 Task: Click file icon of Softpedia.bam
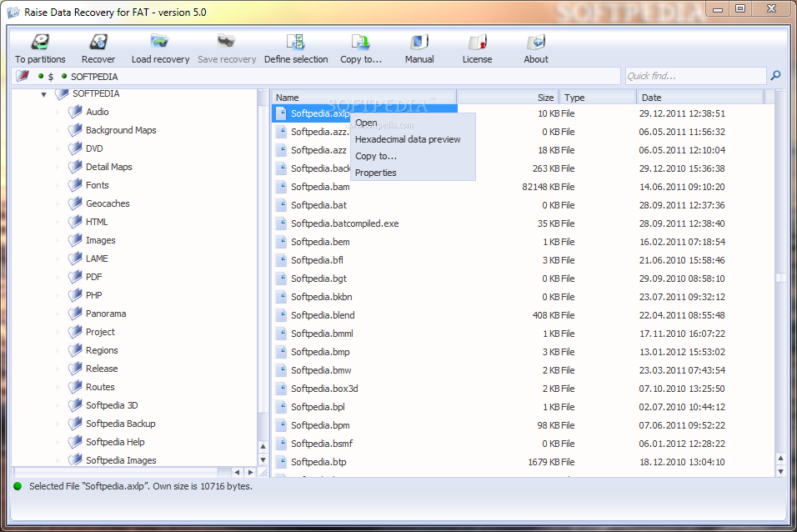coord(281,187)
